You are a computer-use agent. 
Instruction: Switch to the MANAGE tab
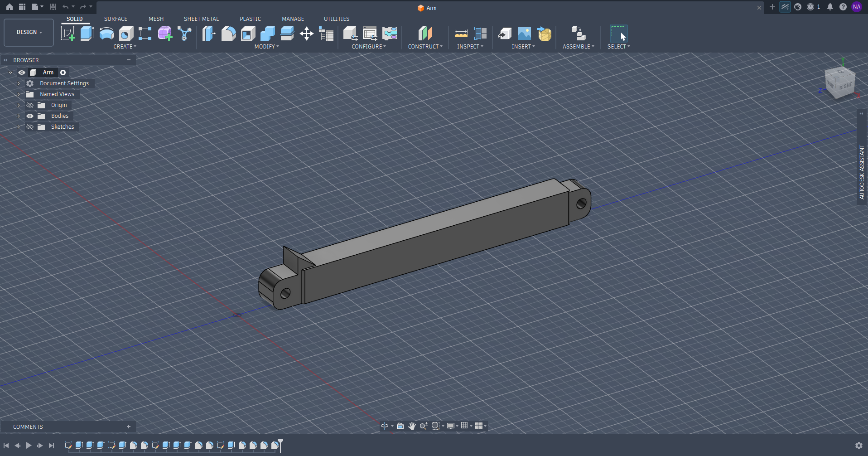coord(293,19)
